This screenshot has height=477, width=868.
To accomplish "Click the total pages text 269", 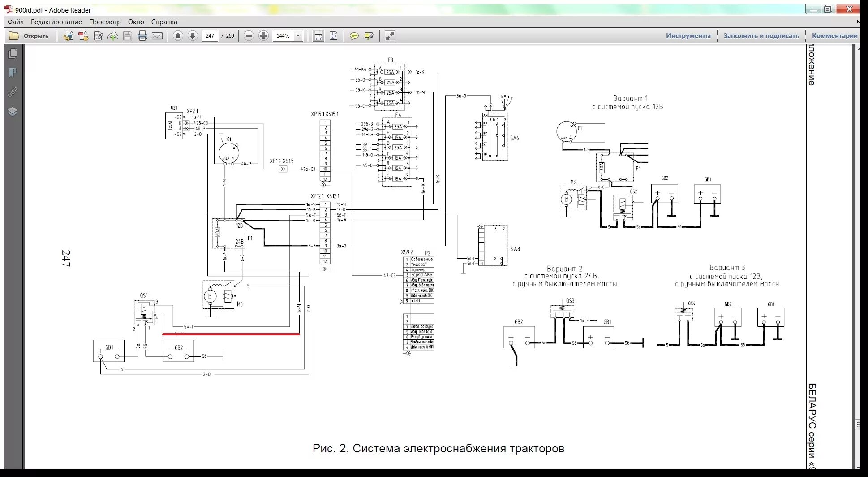I will point(230,36).
